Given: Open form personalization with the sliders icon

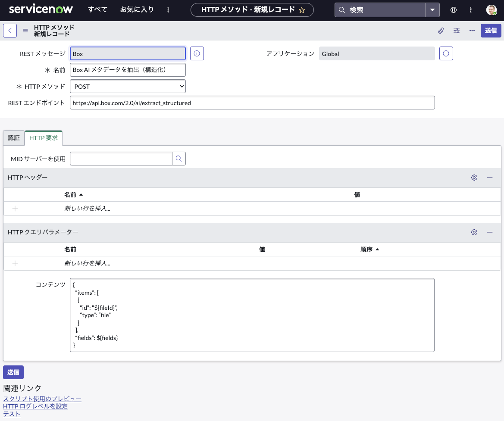Looking at the screenshot, I should 456,31.
